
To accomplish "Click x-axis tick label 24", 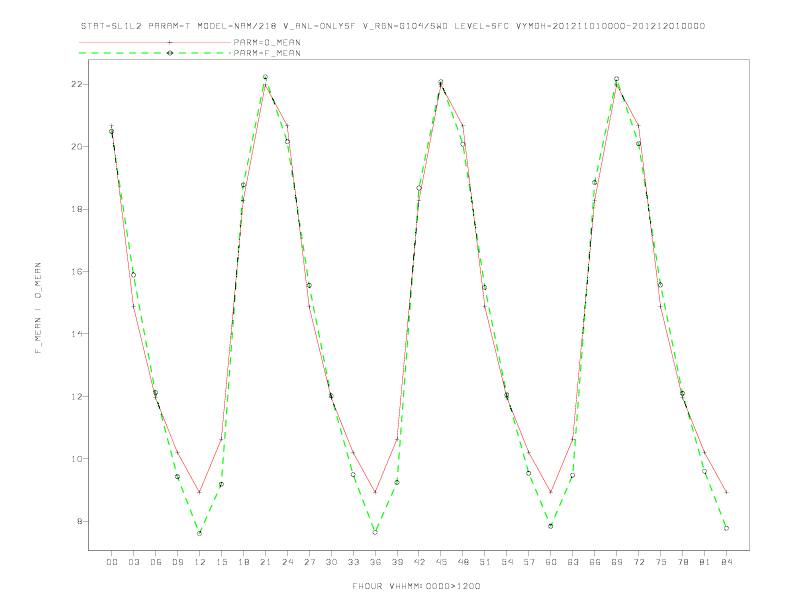I will [287, 562].
